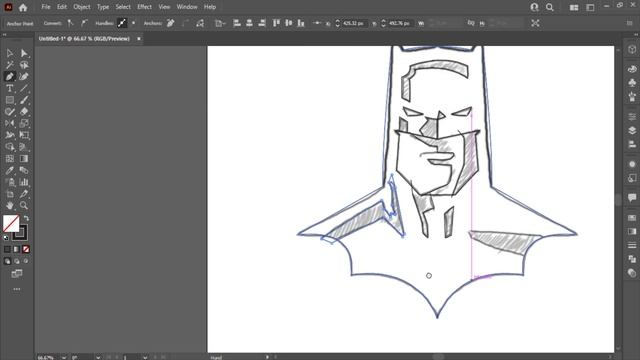Click the Y coordinate input field
The width and height of the screenshot is (640, 360).
coord(400,23)
